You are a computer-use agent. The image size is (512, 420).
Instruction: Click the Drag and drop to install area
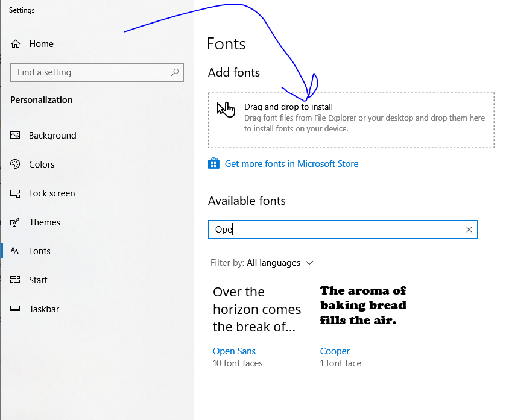point(351,120)
